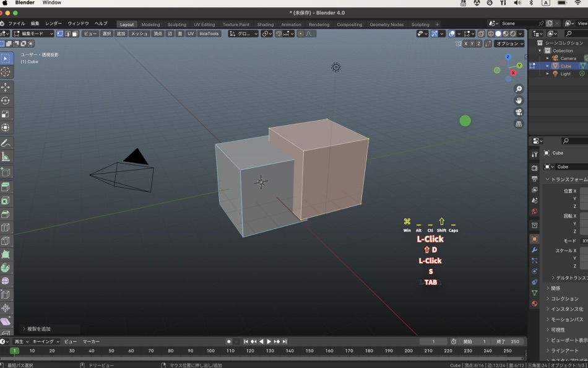Select the Measure tool
Image resolution: width=588 pixels, height=368 pixels.
(6, 157)
